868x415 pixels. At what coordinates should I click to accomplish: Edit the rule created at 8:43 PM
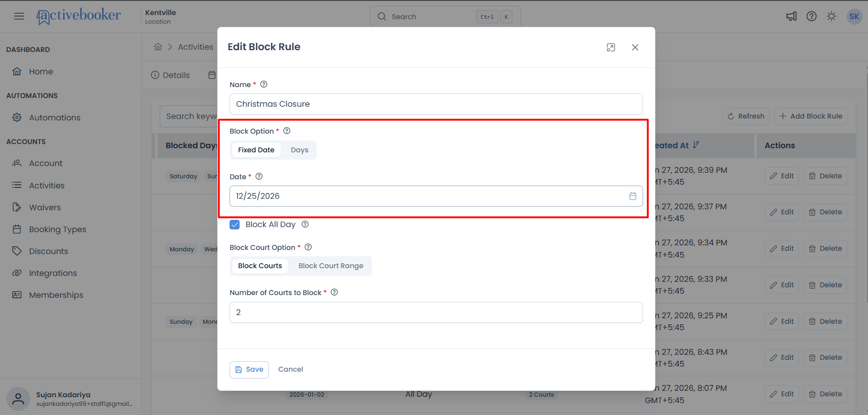click(782, 358)
